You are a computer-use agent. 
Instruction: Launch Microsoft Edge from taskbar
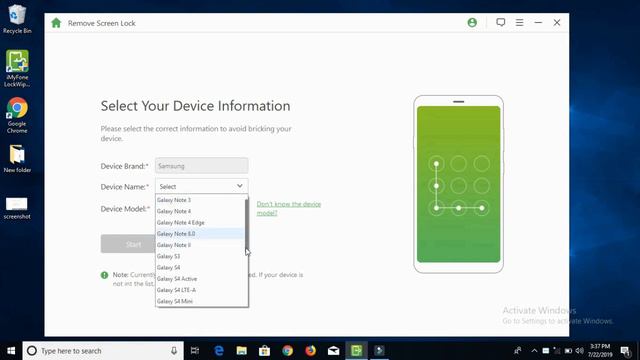pos(219,351)
